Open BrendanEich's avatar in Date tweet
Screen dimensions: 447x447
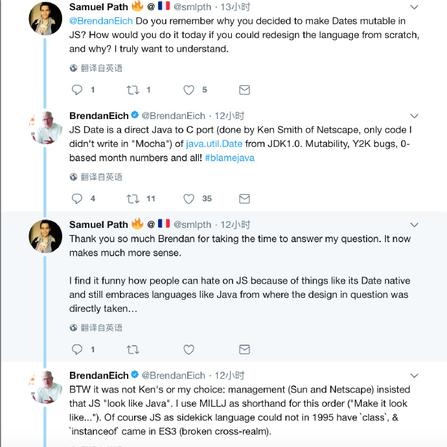coord(46,128)
